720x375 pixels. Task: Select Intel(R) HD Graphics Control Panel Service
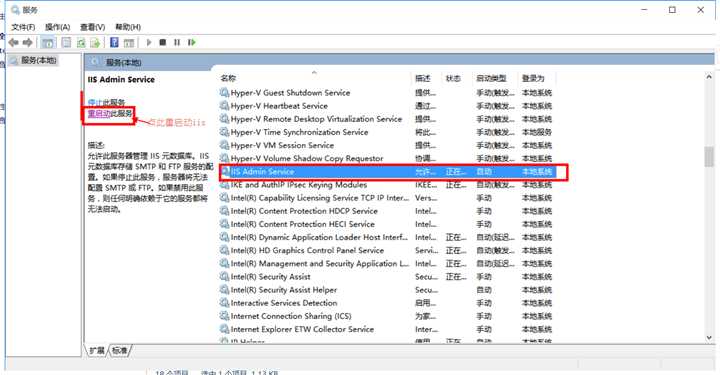[387, 251]
